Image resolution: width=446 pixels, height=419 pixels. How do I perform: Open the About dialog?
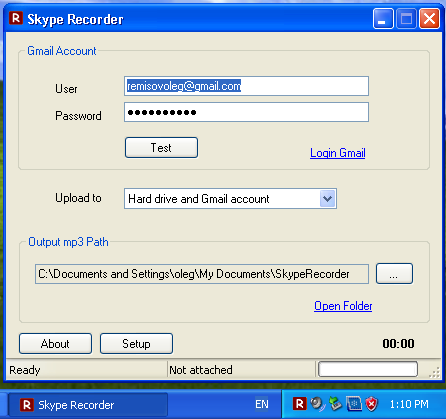tap(55, 343)
